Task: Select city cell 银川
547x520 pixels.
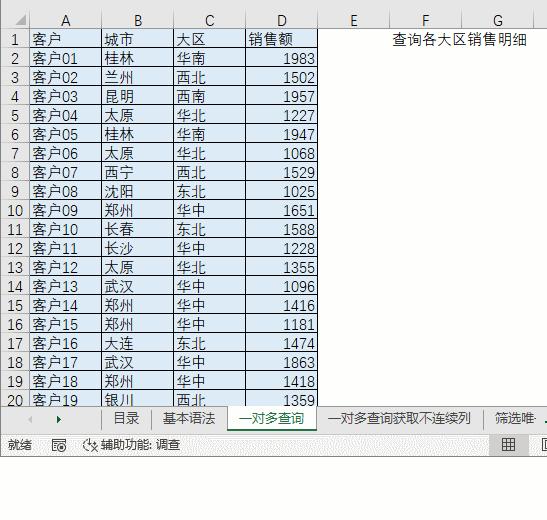Action: click(138, 399)
